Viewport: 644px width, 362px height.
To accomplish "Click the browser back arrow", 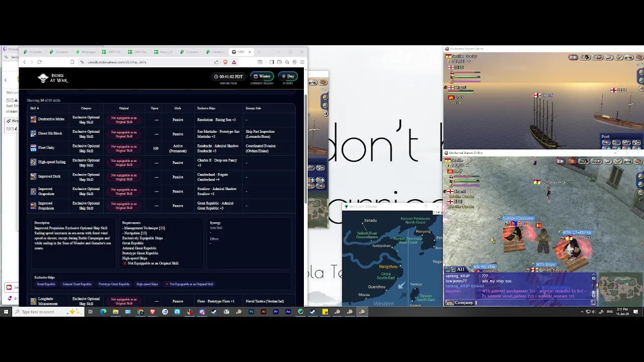I will (x=24, y=62).
